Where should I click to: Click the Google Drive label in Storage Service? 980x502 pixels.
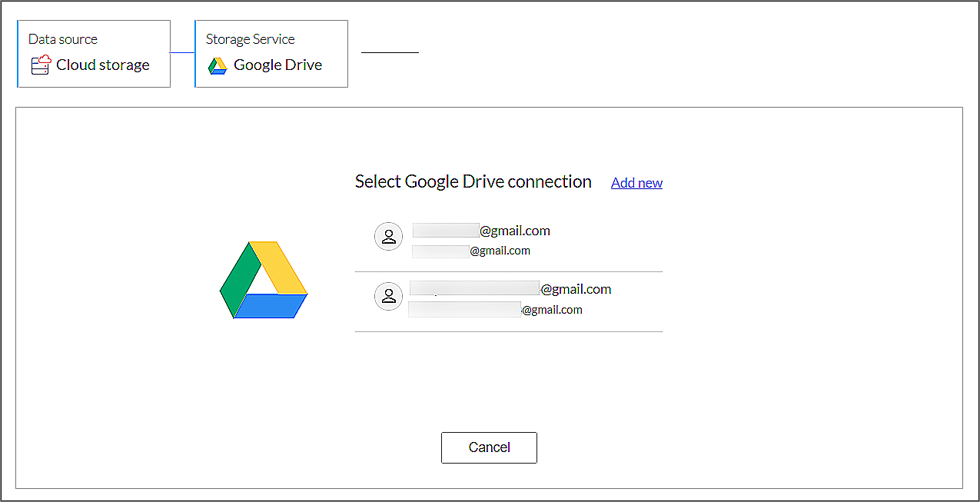pyautogui.click(x=277, y=65)
